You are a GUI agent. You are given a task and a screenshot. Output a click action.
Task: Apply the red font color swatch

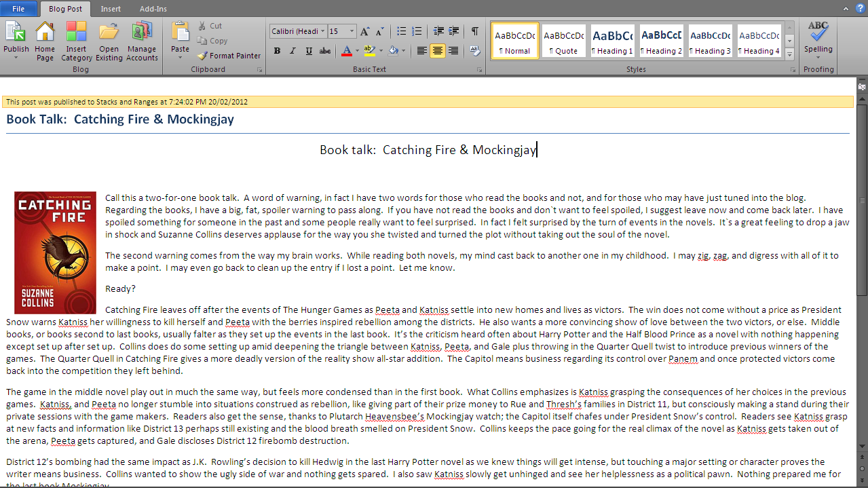tap(346, 51)
